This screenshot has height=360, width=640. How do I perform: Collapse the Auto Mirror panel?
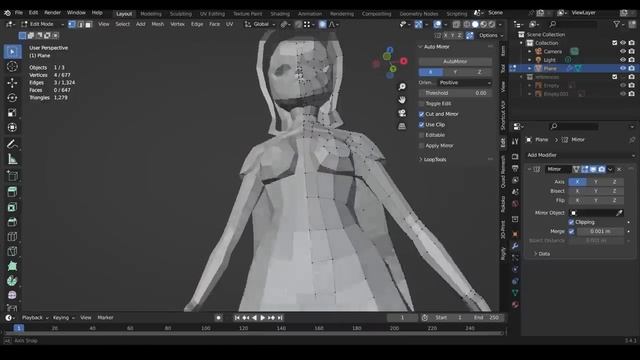421,47
